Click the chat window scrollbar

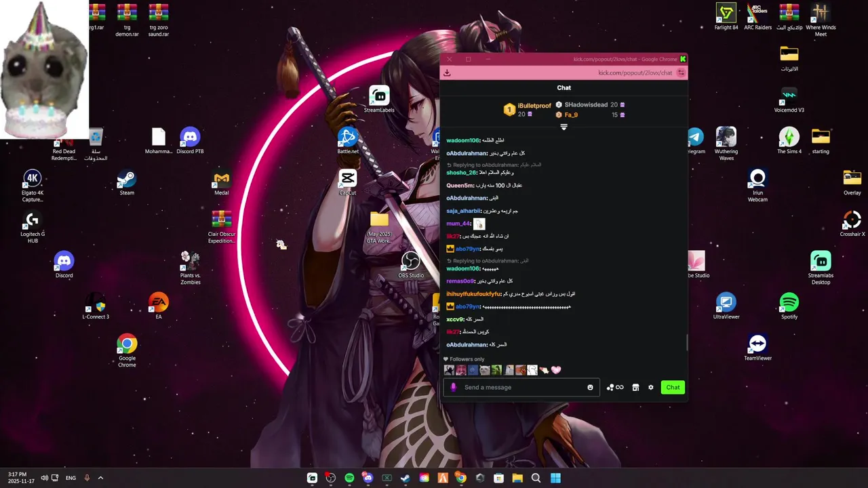click(x=686, y=342)
